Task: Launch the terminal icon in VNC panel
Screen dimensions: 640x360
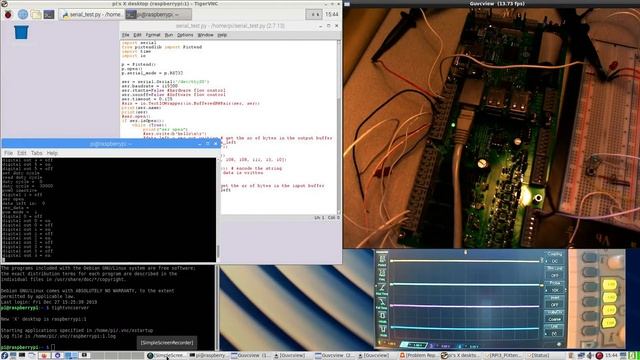Action: tap(49, 14)
